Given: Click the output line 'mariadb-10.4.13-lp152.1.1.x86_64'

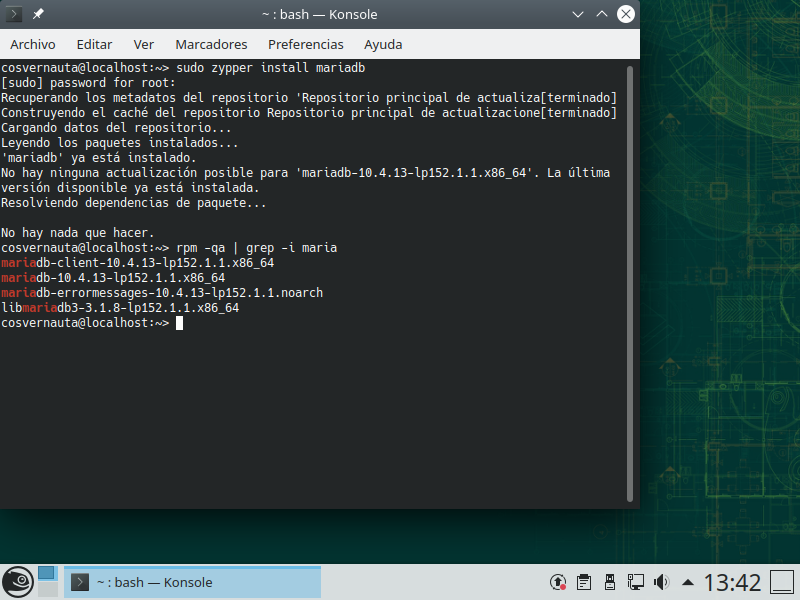Looking at the screenshot, I should pos(113,278).
